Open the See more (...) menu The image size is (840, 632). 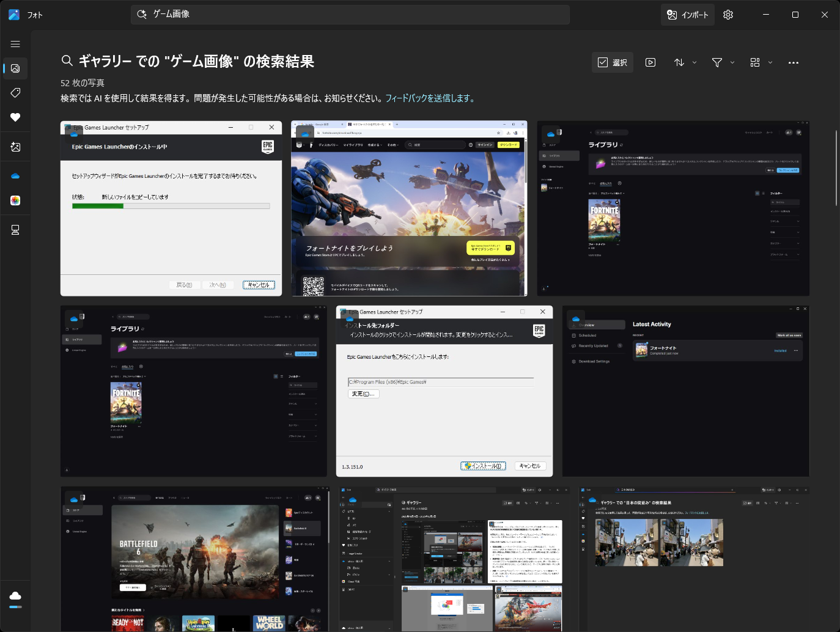(793, 62)
